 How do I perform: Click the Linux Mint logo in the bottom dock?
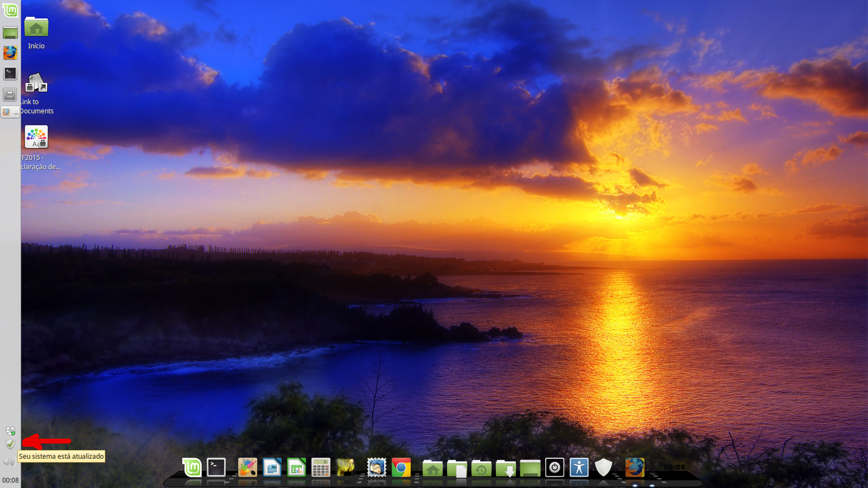[x=192, y=467]
